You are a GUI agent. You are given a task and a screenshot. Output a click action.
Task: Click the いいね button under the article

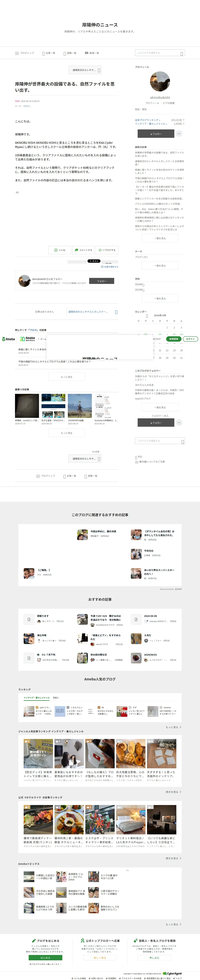[x=60, y=250]
